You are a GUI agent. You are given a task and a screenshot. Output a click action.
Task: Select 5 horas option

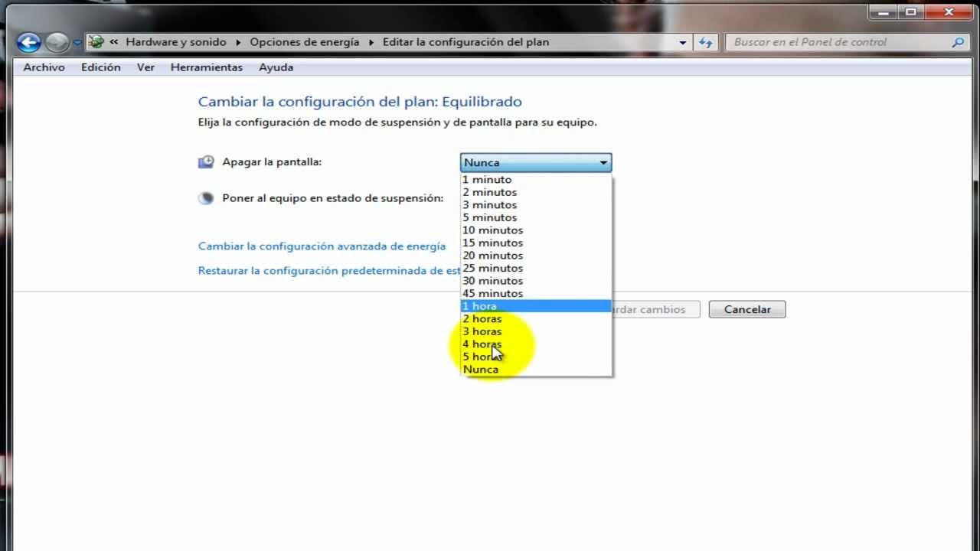click(x=536, y=357)
